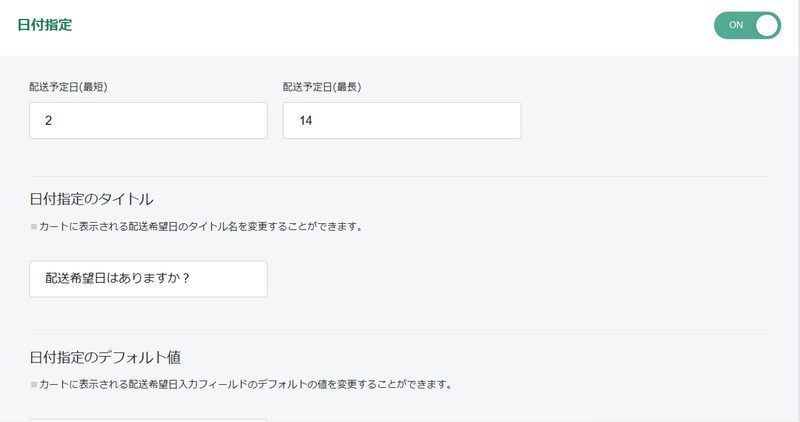Image resolution: width=800 pixels, height=422 pixels.
Task: Select the note about 入力フィールドのデフォルトの値
Action: (241, 384)
